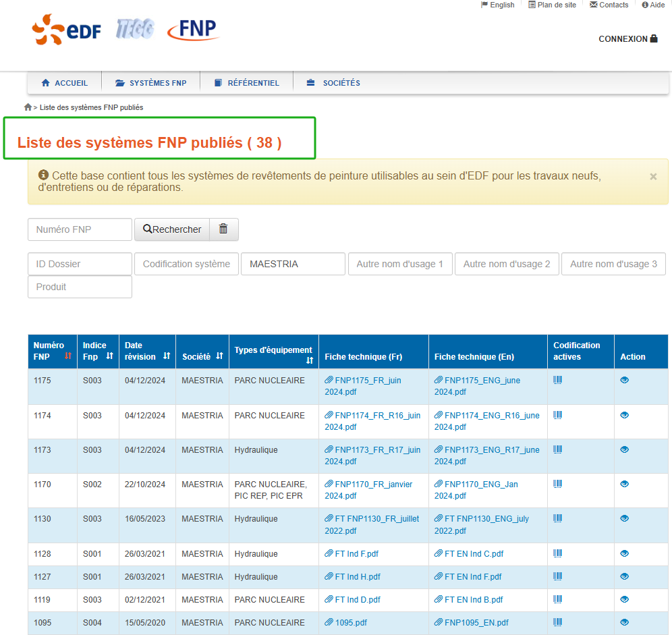The image size is (672, 635).
Task: View codification for FNP 1175
Action: click(557, 380)
